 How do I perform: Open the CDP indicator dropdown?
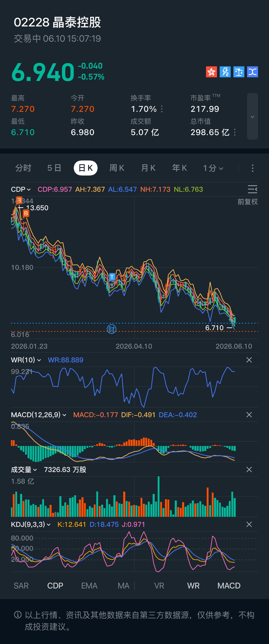tap(21, 189)
